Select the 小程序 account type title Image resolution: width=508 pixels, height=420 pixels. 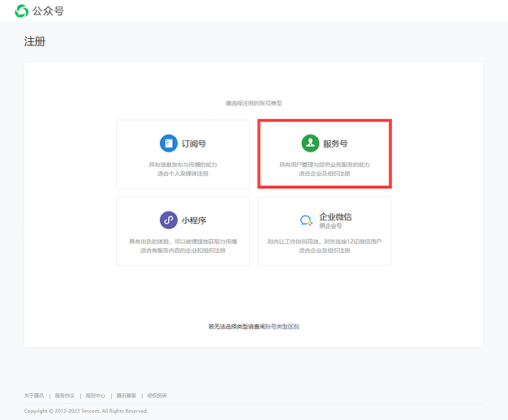tap(194, 221)
